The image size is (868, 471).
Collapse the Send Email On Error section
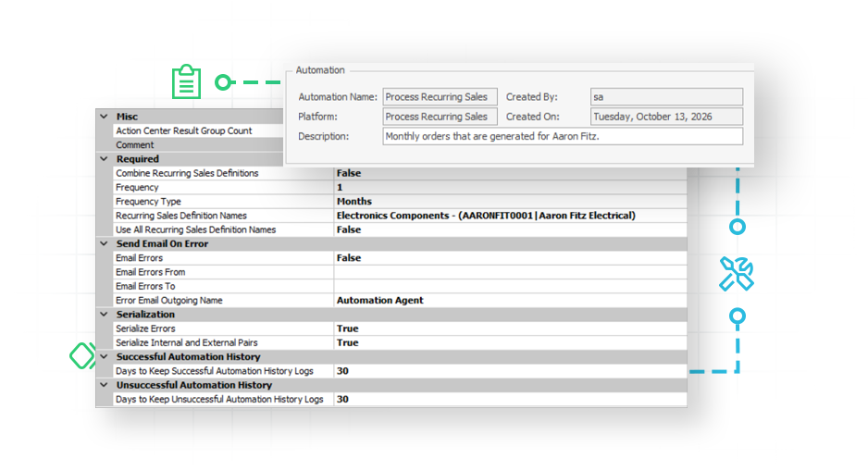pyautogui.click(x=104, y=243)
